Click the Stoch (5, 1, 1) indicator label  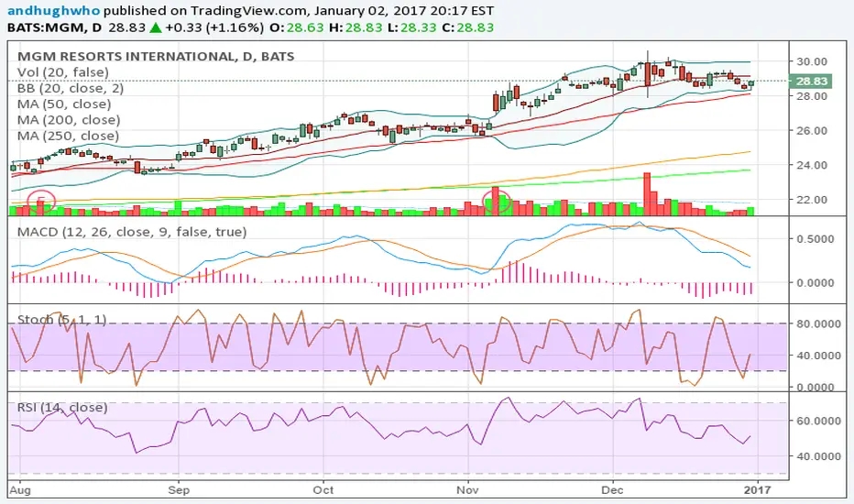click(61, 319)
